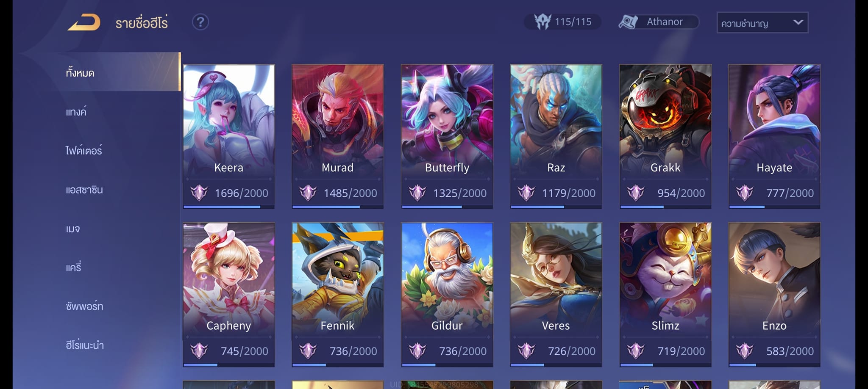This screenshot has height=389, width=868.
Task: Click the Athanor button
Action: [x=658, y=22]
